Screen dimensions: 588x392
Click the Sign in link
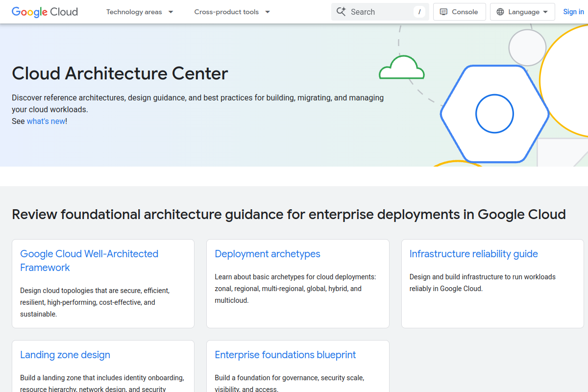tap(573, 12)
